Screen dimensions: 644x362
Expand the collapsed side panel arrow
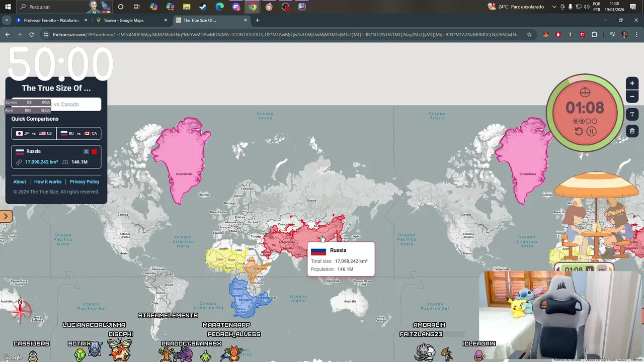(x=6, y=216)
